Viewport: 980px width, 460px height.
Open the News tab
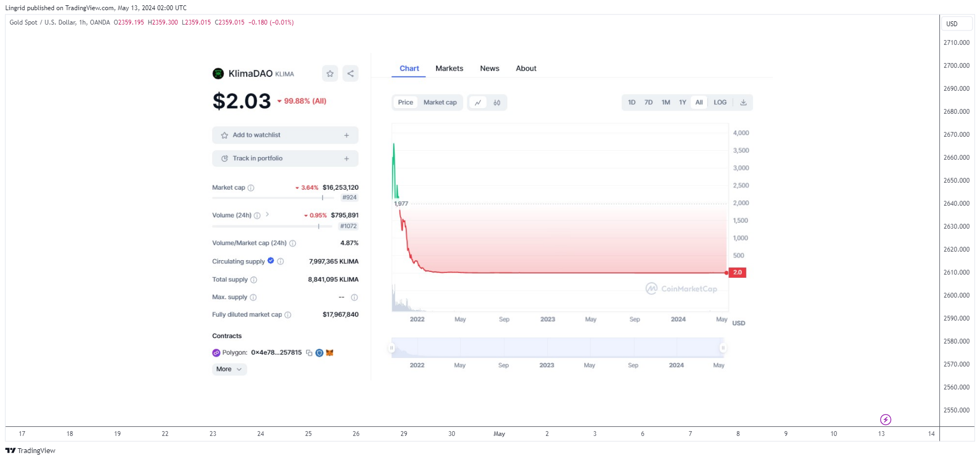490,69
